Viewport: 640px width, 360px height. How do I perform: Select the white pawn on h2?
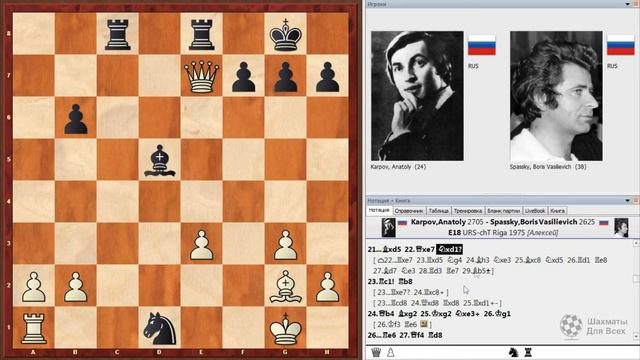pyautogui.click(x=327, y=287)
